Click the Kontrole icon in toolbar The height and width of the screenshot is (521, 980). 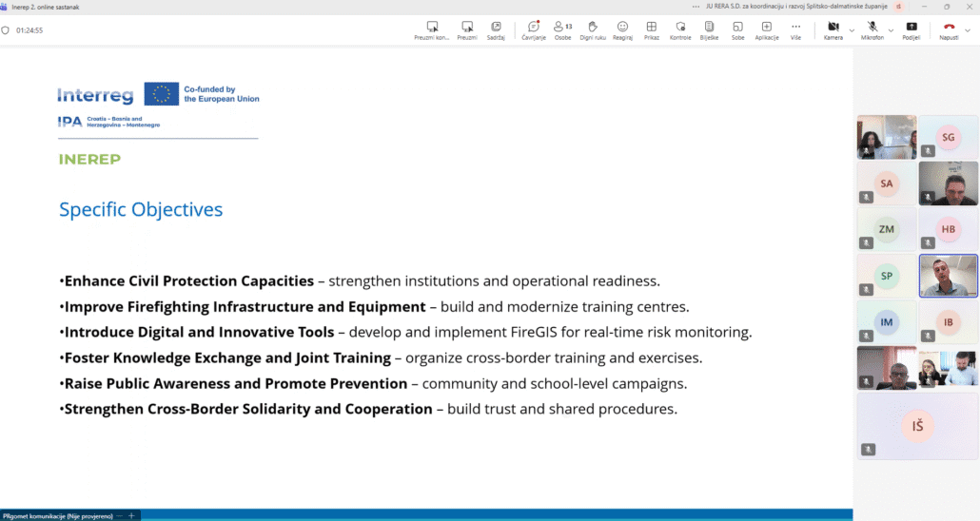point(680,29)
